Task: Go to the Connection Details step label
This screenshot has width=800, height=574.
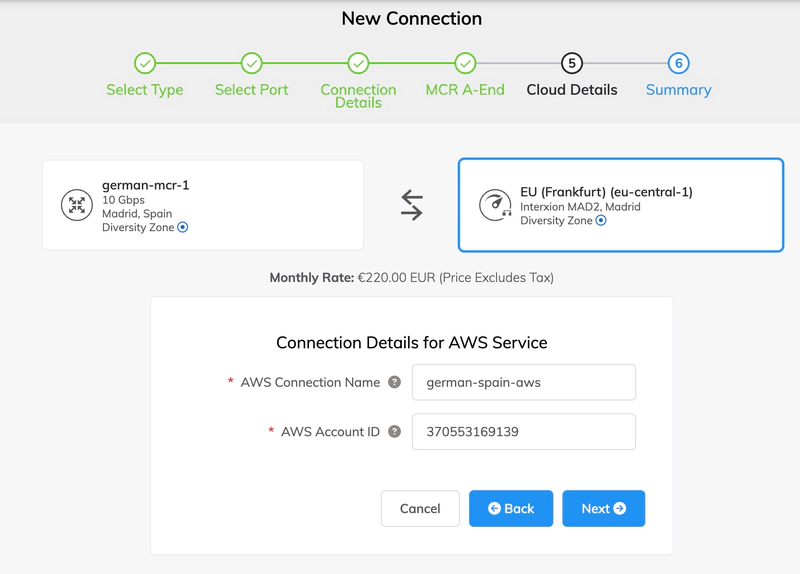Action: (358, 96)
